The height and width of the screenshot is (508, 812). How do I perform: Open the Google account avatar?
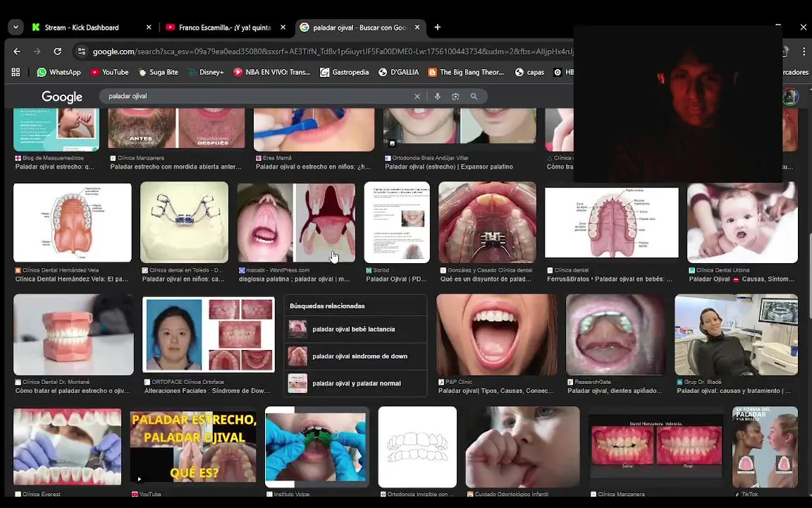point(789,97)
